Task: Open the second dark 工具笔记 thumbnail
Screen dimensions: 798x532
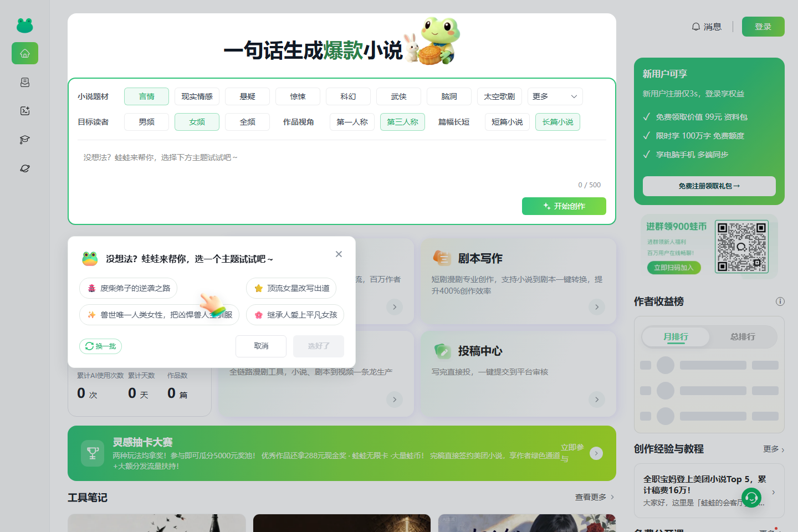Action: coord(342,523)
